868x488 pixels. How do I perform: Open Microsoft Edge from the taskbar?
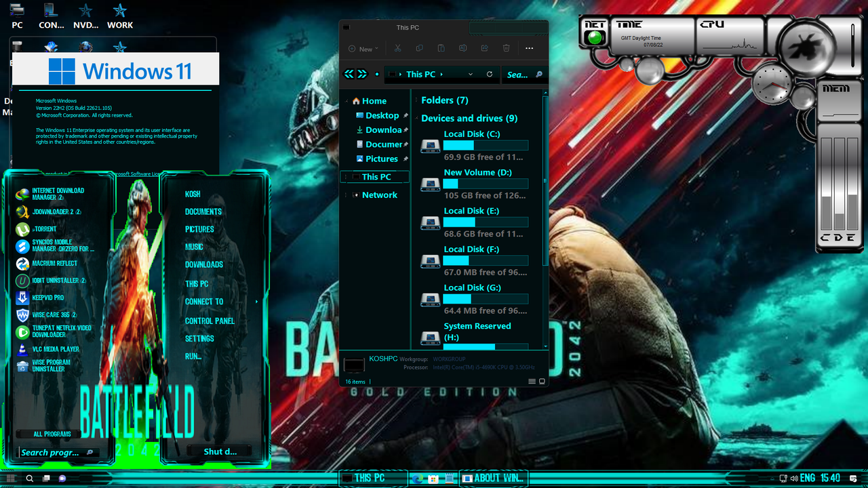(416, 479)
